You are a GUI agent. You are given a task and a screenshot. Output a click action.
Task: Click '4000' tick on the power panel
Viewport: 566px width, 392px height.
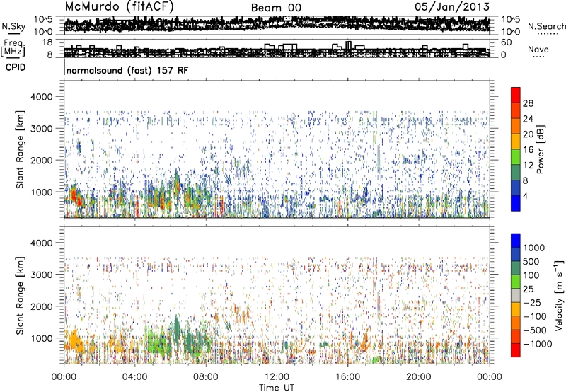point(41,97)
